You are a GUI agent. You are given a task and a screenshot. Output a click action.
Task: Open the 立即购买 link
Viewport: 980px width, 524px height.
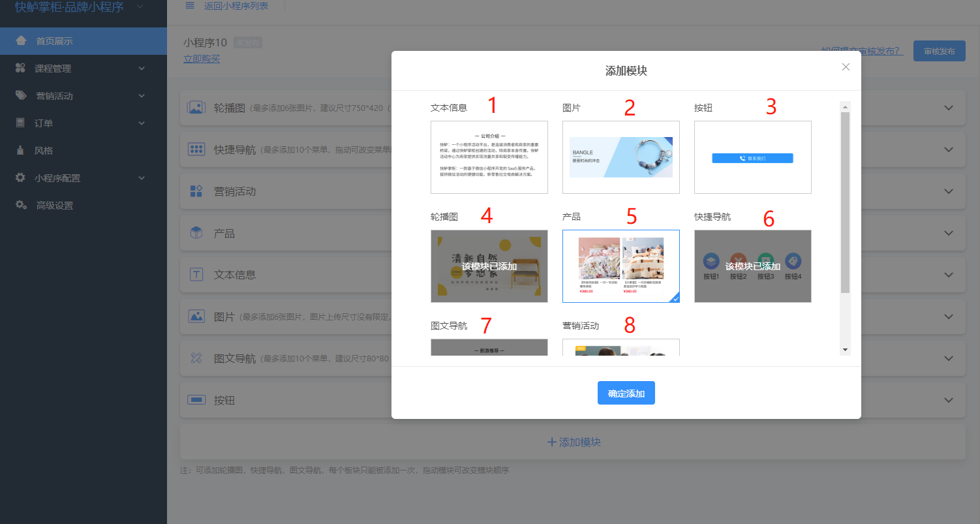tap(202, 59)
